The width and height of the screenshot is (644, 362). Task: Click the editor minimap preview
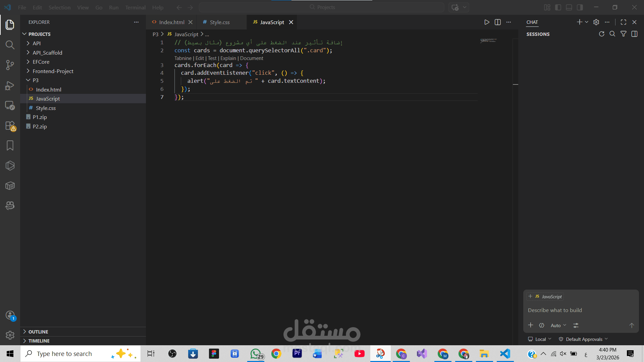click(488, 41)
